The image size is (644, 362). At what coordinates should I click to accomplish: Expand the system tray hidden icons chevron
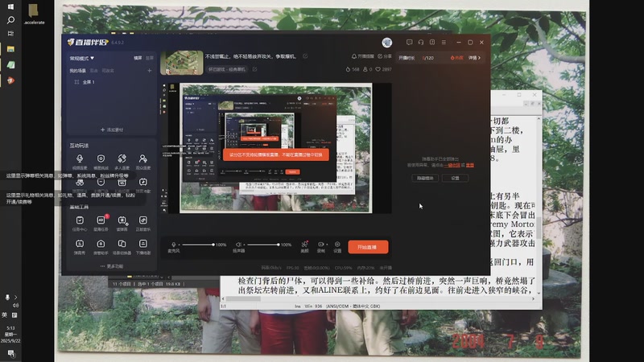pos(16,297)
